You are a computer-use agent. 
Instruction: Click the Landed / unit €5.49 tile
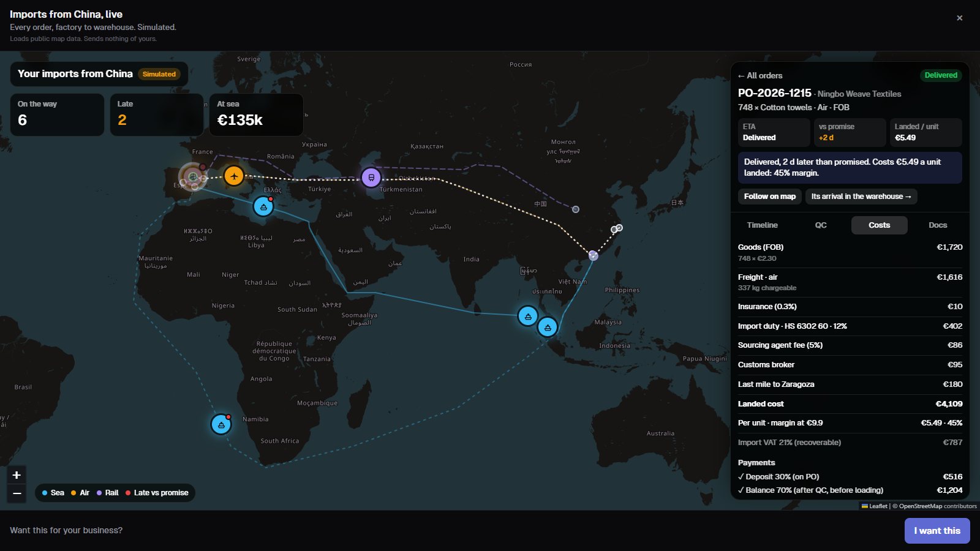(x=925, y=132)
